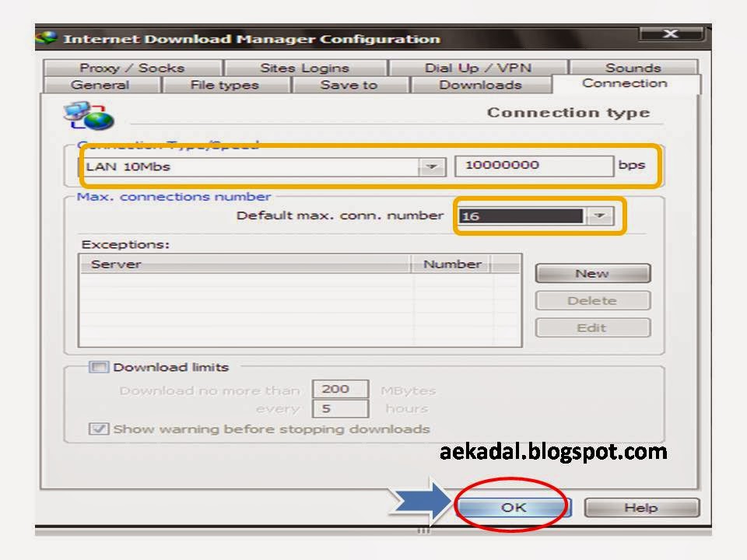Toggle Show warning before stopping downloads
The width and height of the screenshot is (747, 560).
(99, 429)
